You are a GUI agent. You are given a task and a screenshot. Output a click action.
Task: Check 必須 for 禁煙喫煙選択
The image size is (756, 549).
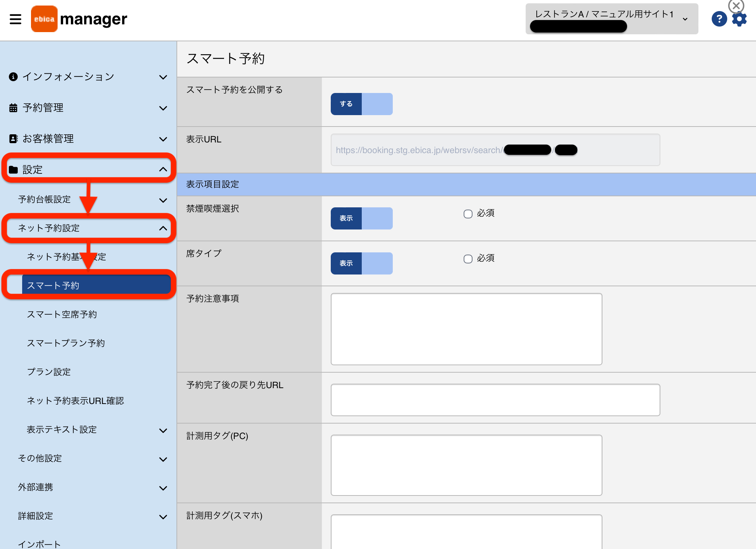(468, 214)
